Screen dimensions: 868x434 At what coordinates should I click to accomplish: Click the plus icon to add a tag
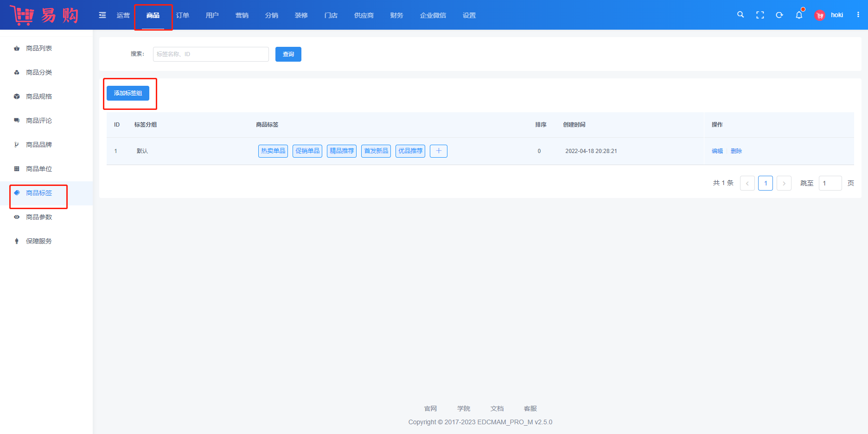coord(438,151)
